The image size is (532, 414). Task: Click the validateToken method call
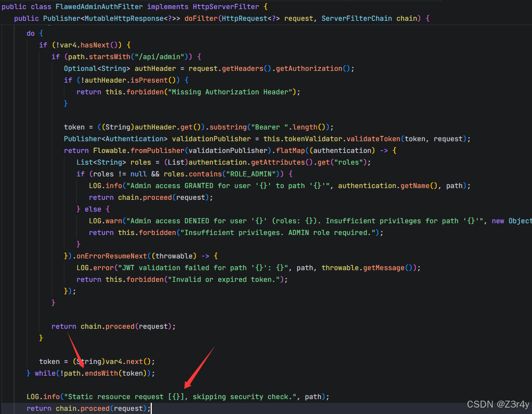(x=373, y=139)
